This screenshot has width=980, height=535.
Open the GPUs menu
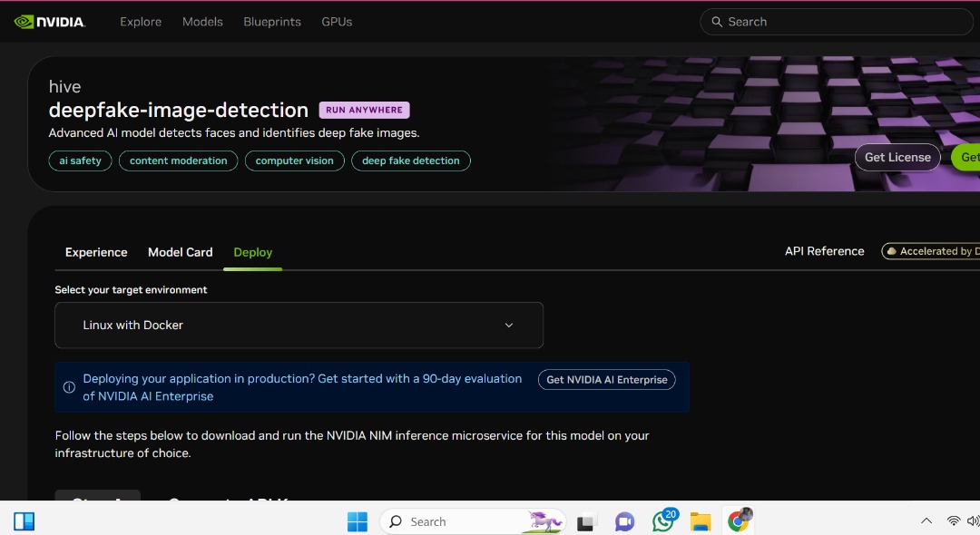[337, 22]
